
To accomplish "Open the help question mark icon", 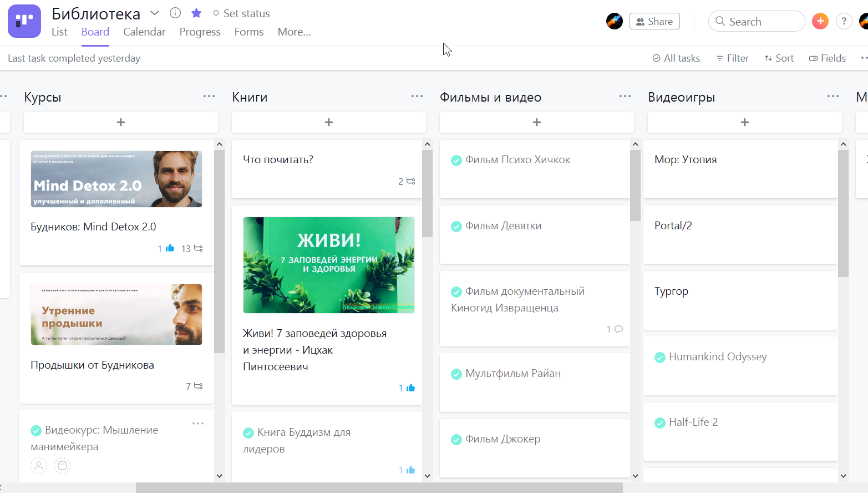I will (844, 21).
